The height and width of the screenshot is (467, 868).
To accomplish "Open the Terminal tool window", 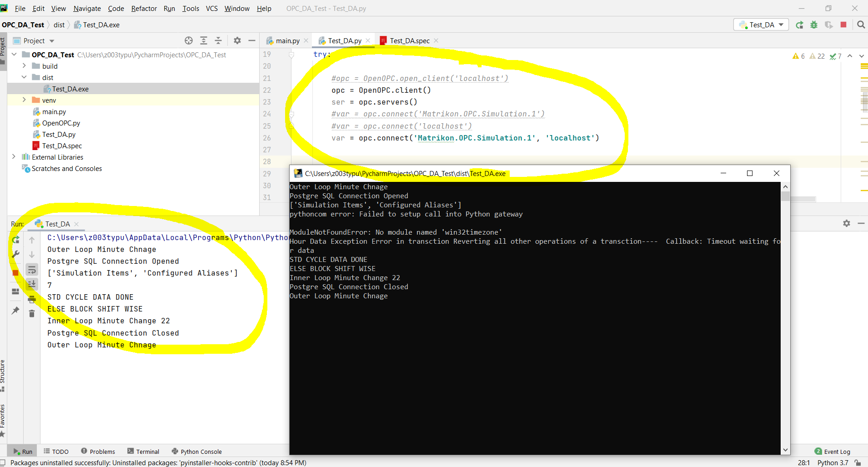I will coord(147,451).
